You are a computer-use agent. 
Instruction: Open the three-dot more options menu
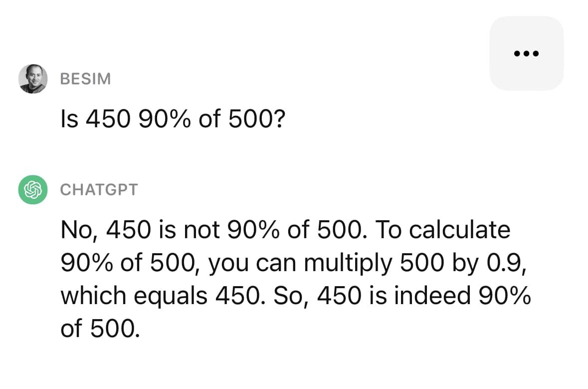[x=527, y=53]
